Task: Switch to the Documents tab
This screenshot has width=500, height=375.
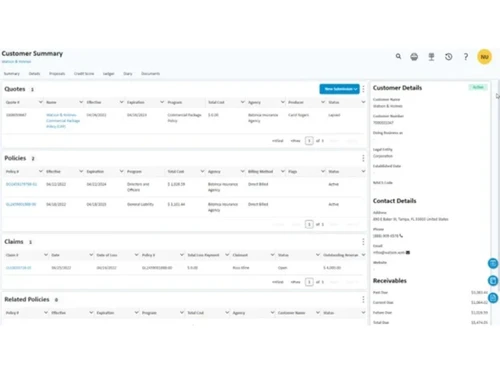Action: [151, 74]
